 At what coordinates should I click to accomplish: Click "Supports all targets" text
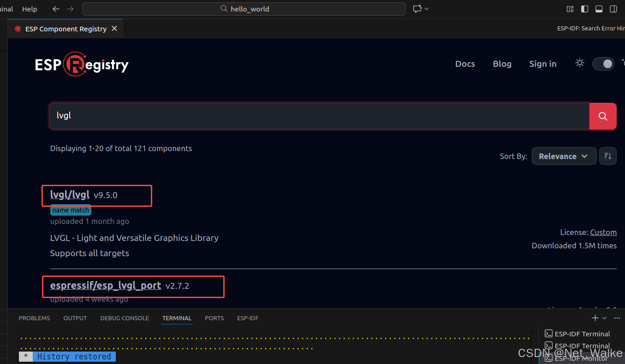(89, 253)
